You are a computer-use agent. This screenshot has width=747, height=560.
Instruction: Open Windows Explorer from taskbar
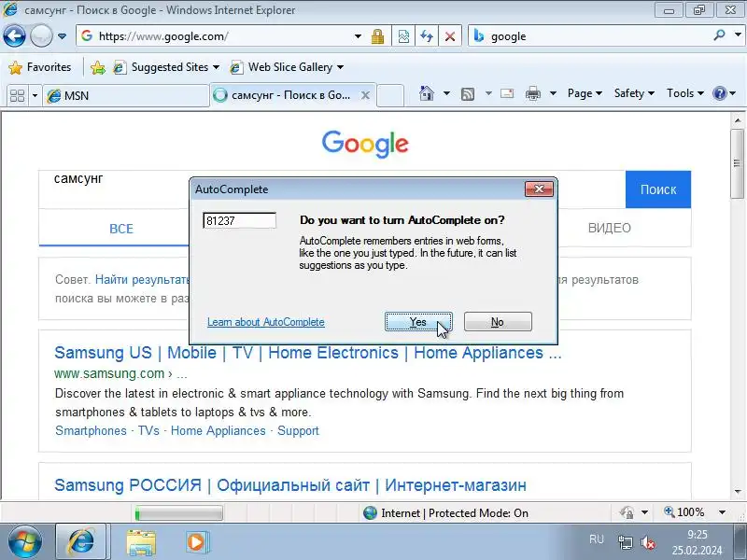(141, 542)
